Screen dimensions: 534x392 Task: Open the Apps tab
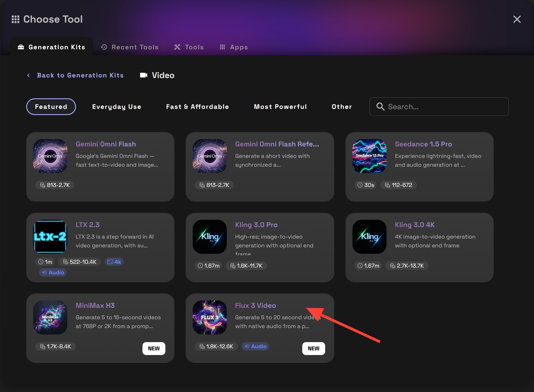click(x=234, y=47)
